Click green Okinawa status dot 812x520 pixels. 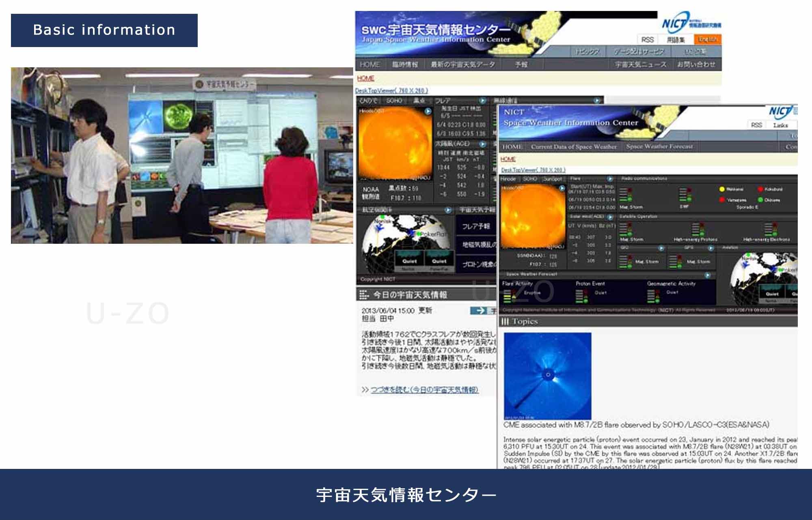point(760,200)
